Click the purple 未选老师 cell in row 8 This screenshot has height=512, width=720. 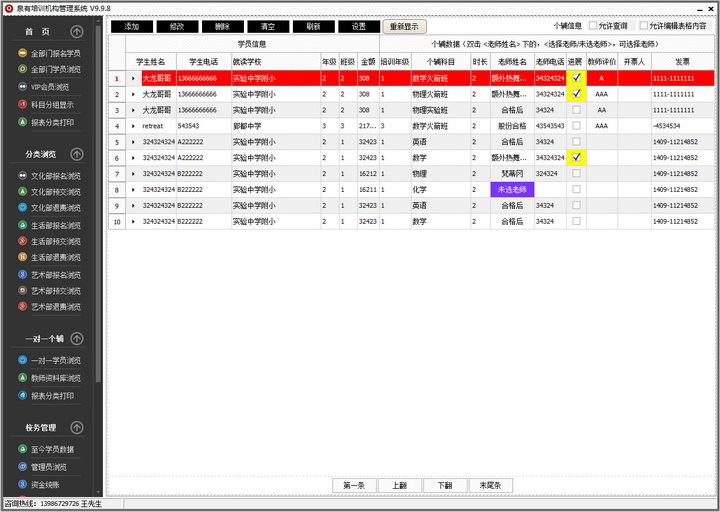click(x=512, y=190)
